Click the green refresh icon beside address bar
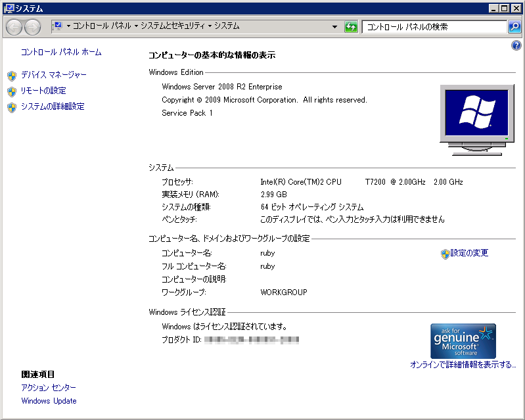The image size is (525, 420). (351, 27)
